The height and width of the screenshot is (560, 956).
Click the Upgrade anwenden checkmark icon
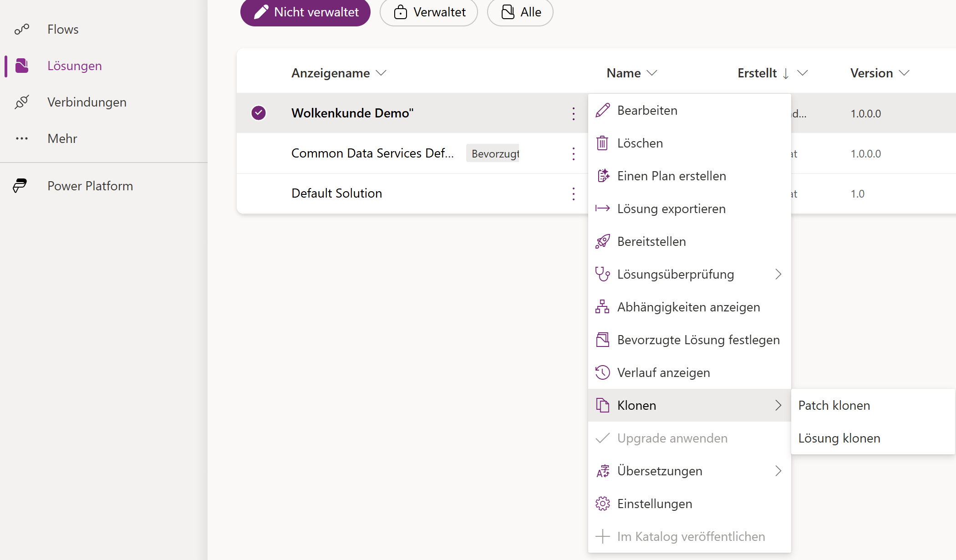(x=603, y=438)
